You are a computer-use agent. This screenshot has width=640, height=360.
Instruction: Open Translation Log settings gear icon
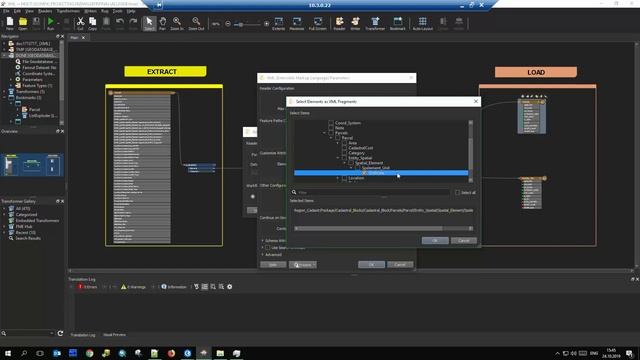coord(230,287)
